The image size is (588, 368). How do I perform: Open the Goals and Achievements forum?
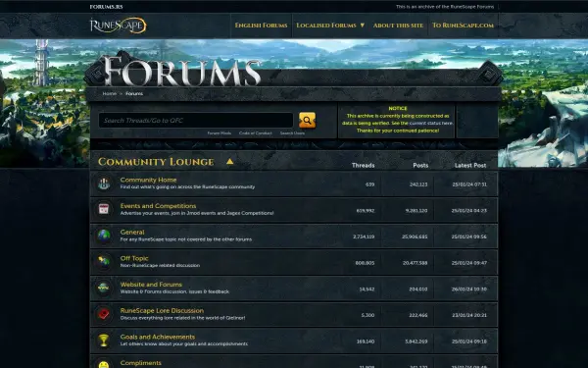[x=158, y=337]
